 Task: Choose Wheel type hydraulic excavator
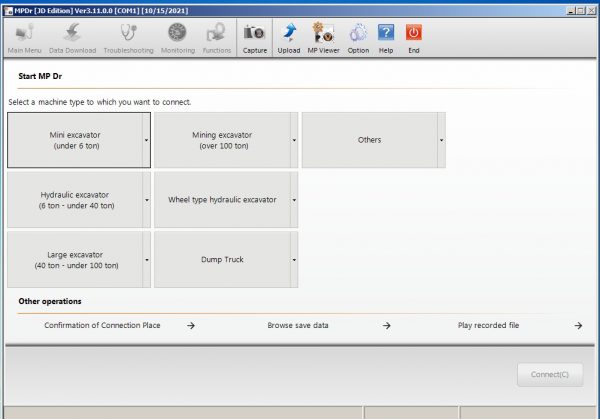(x=222, y=200)
